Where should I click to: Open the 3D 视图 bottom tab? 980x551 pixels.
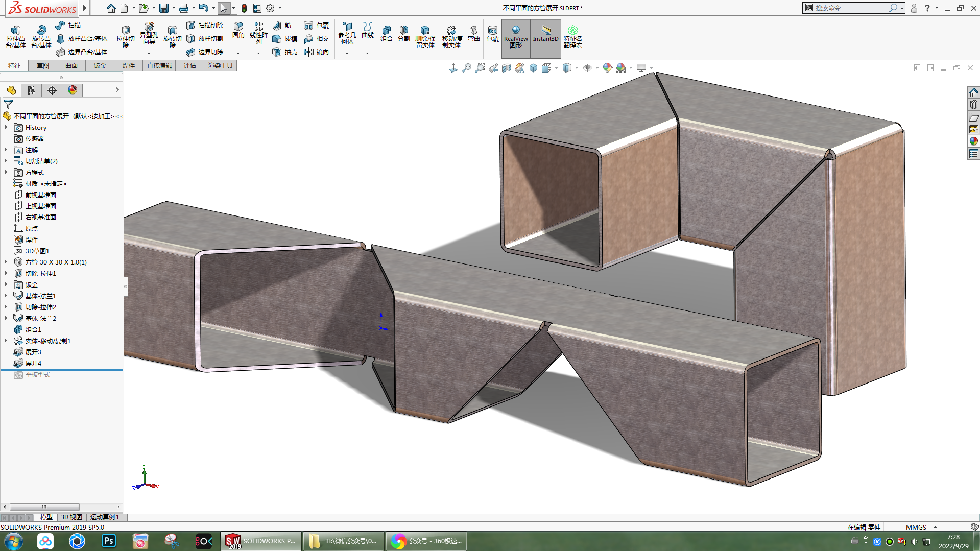(x=71, y=517)
